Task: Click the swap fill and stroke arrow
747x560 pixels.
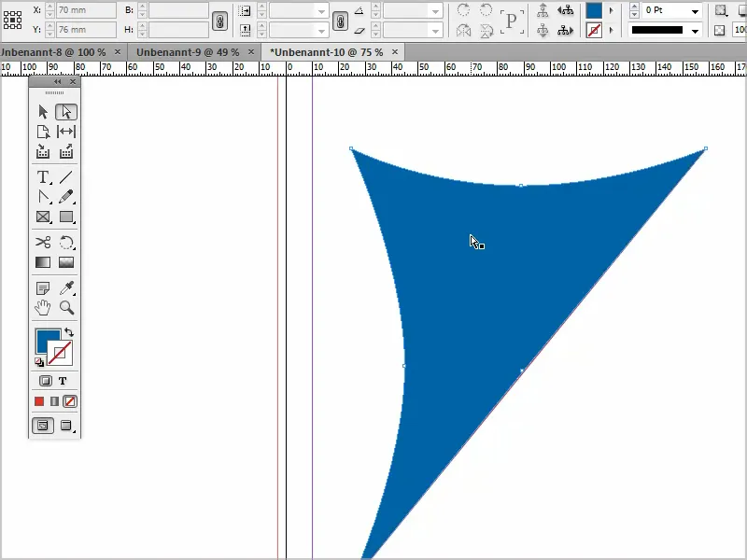Action: 69,332
